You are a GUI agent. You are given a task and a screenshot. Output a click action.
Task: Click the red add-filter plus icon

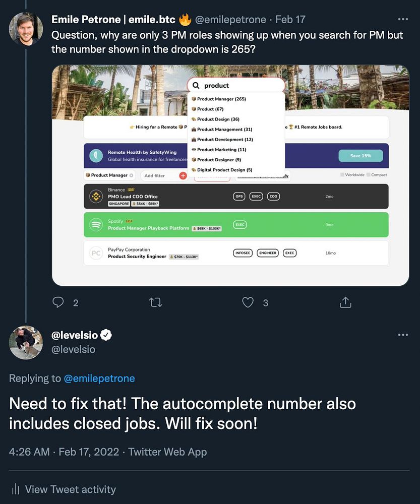pos(183,175)
